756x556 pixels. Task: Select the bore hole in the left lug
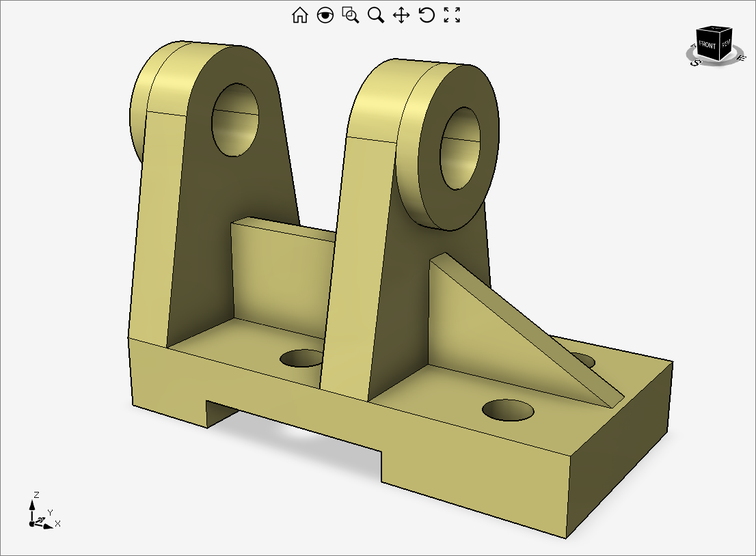pos(236,120)
